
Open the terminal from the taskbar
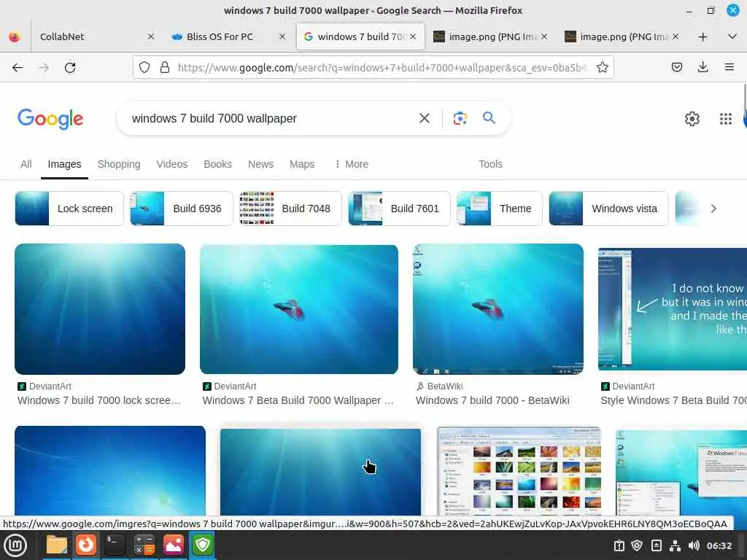[x=115, y=545]
